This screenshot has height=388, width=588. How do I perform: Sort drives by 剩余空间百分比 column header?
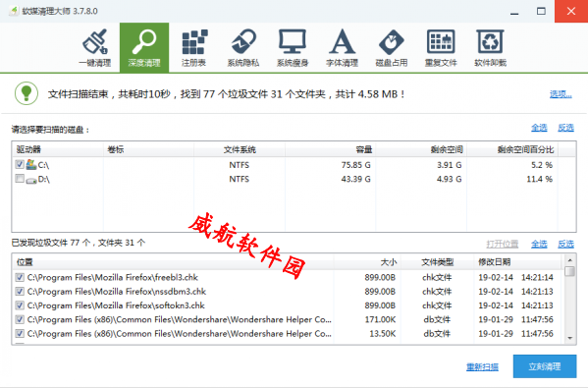[x=512, y=149]
